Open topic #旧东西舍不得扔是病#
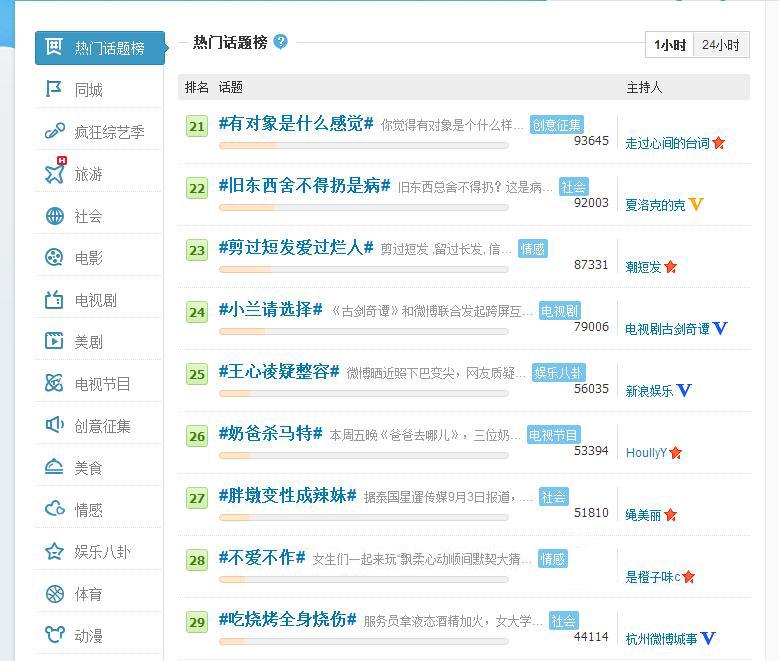This screenshot has height=661, width=779. pos(305,185)
